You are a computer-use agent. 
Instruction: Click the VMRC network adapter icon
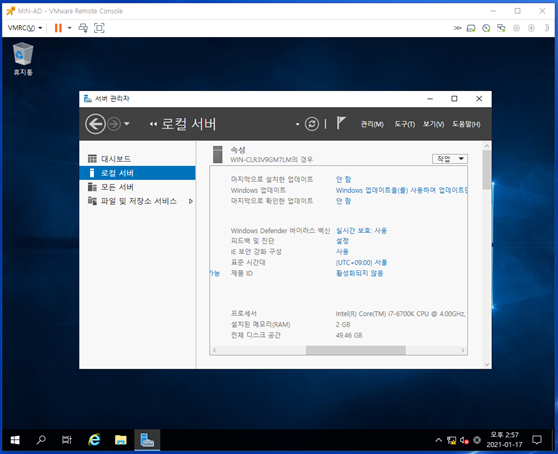(501, 28)
